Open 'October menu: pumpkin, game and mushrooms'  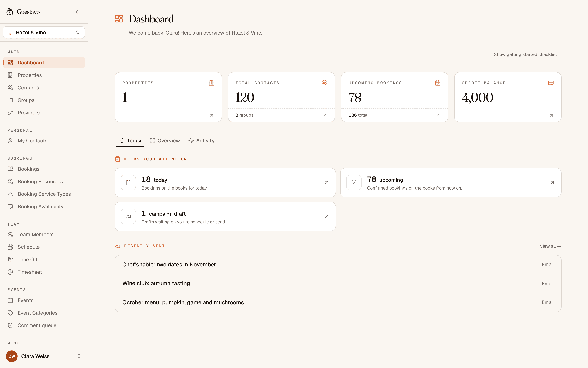(338, 302)
